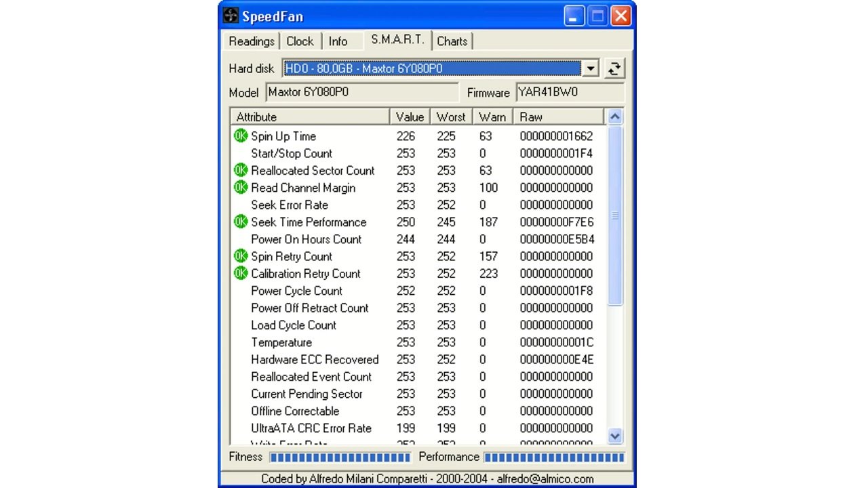This screenshot has width=868, height=488.
Task: Click the SpeedFan fan icon in the title bar
Action: tap(231, 16)
